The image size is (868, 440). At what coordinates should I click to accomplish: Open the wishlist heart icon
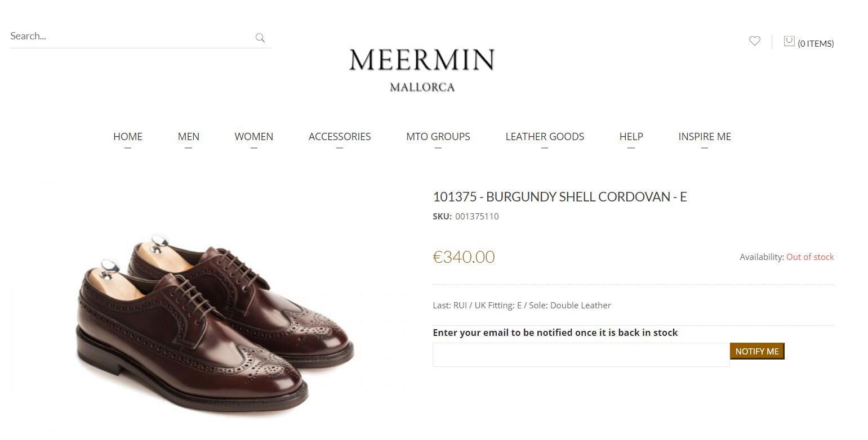755,41
